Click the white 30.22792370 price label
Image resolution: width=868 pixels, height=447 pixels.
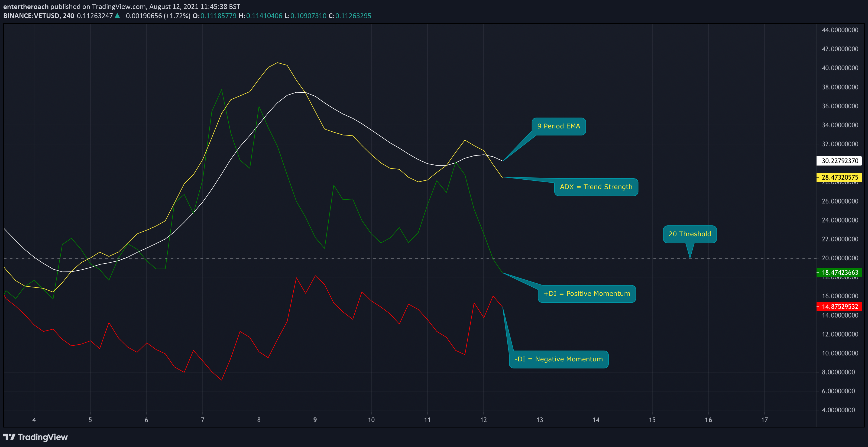pos(839,161)
